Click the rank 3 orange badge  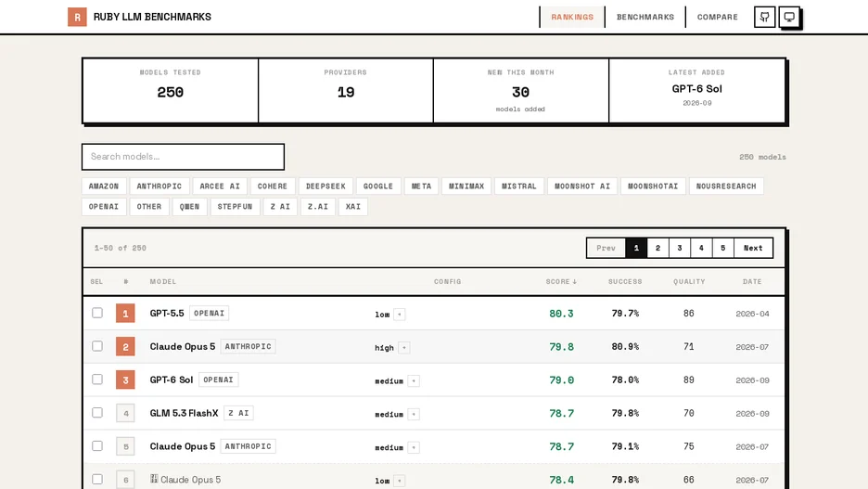tap(125, 380)
